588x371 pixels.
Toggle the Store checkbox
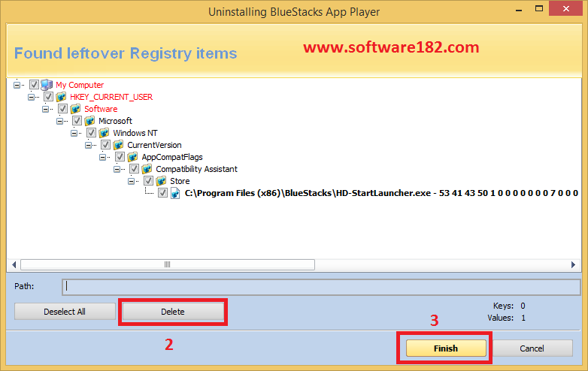pyautogui.click(x=148, y=180)
